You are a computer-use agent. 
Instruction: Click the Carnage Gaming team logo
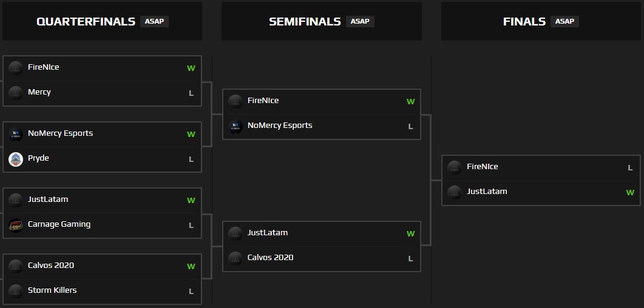point(16,225)
